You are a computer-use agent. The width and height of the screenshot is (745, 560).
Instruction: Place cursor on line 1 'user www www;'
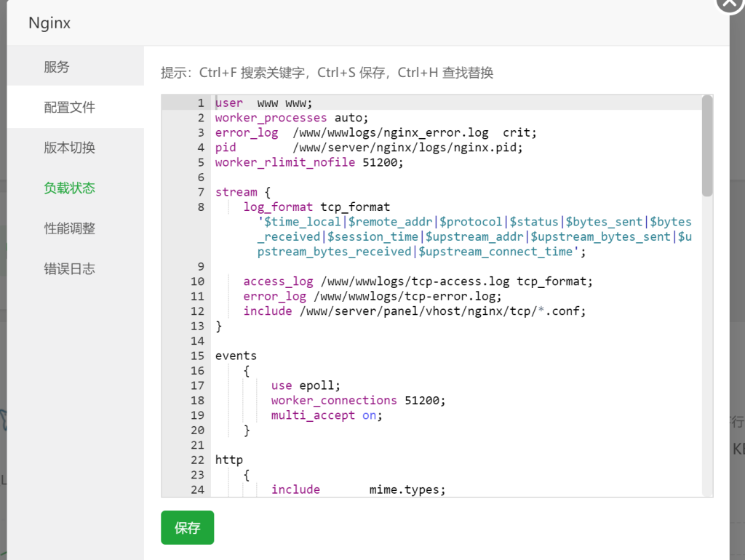(x=263, y=103)
